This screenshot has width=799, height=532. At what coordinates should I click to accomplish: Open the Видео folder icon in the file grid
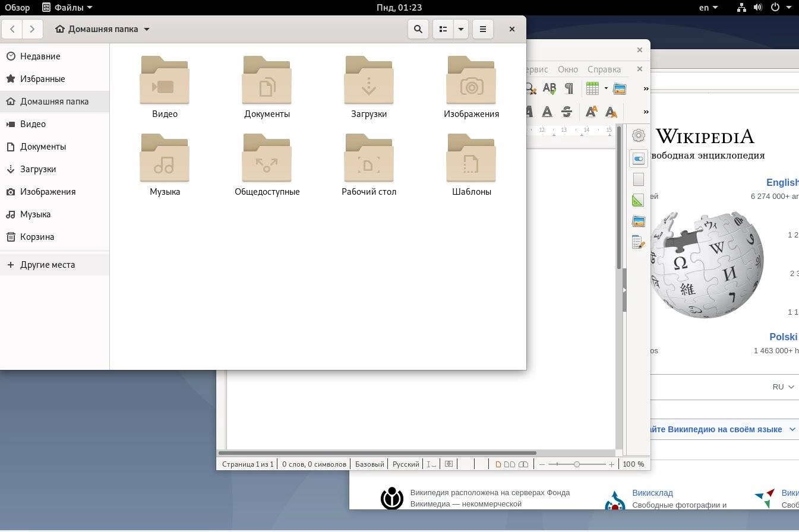(165, 80)
